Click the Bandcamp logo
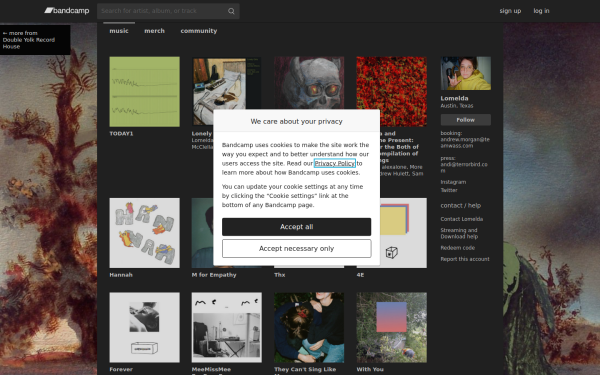The width and height of the screenshot is (600, 375). pos(67,11)
